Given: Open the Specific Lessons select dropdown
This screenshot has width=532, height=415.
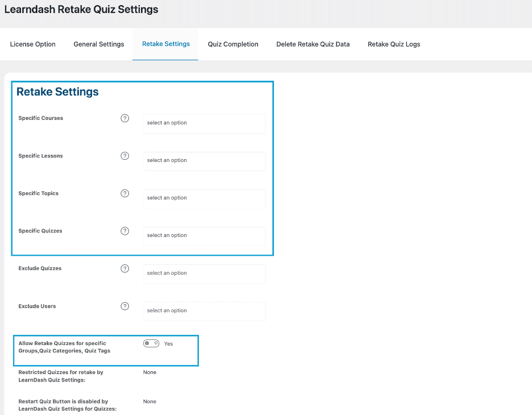Looking at the screenshot, I should coord(204,161).
